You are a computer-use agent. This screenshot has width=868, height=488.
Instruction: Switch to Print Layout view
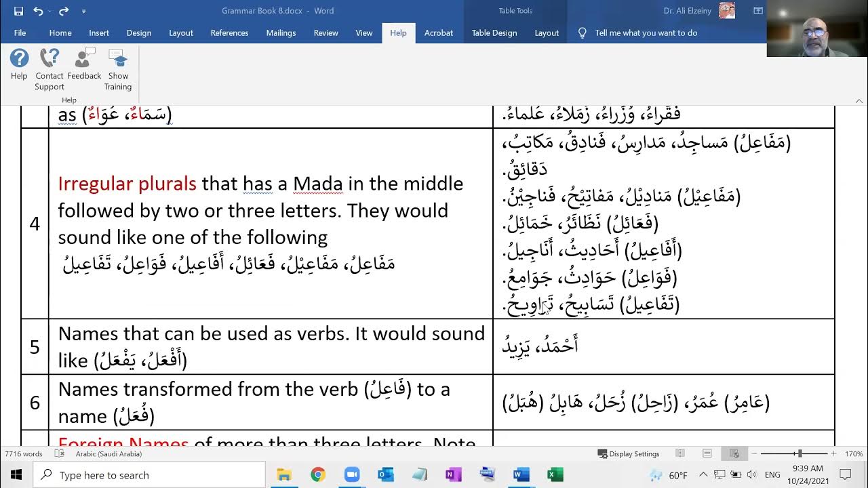[707, 454]
